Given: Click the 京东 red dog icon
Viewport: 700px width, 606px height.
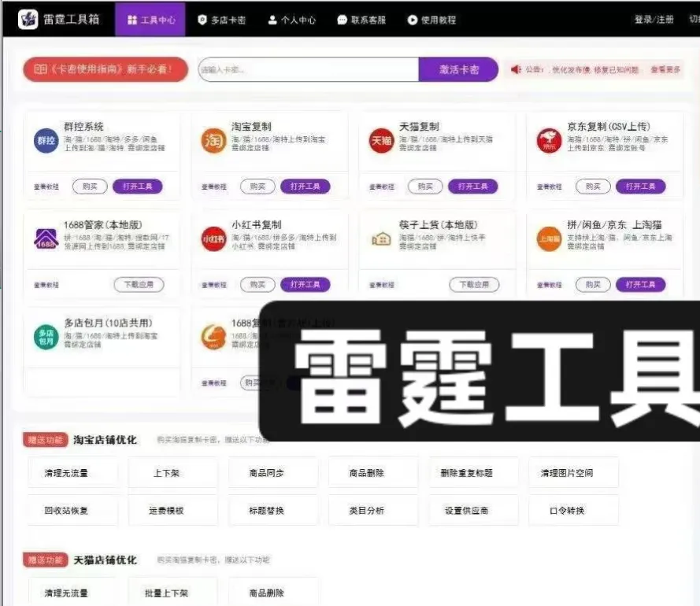Looking at the screenshot, I should tap(549, 141).
